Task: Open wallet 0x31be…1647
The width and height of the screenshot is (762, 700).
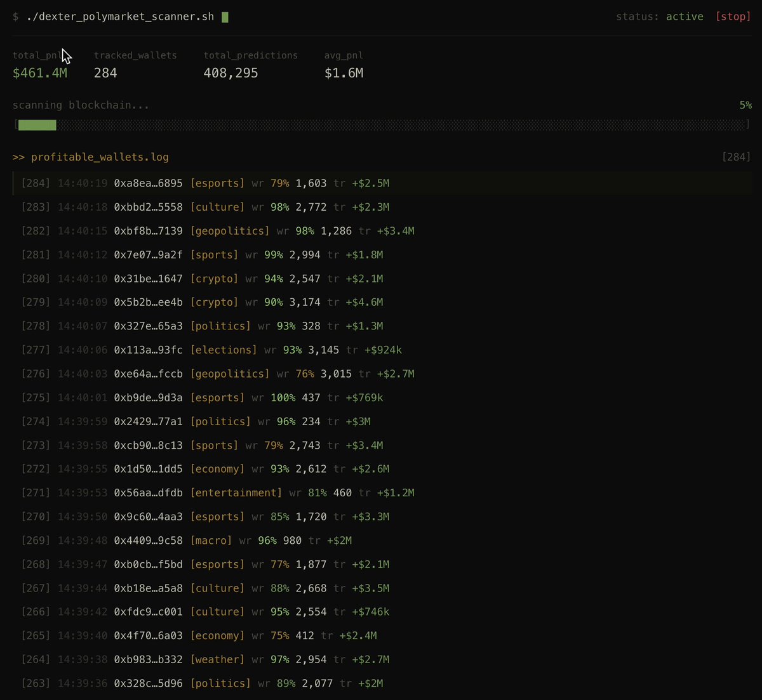Action: pyautogui.click(x=149, y=279)
